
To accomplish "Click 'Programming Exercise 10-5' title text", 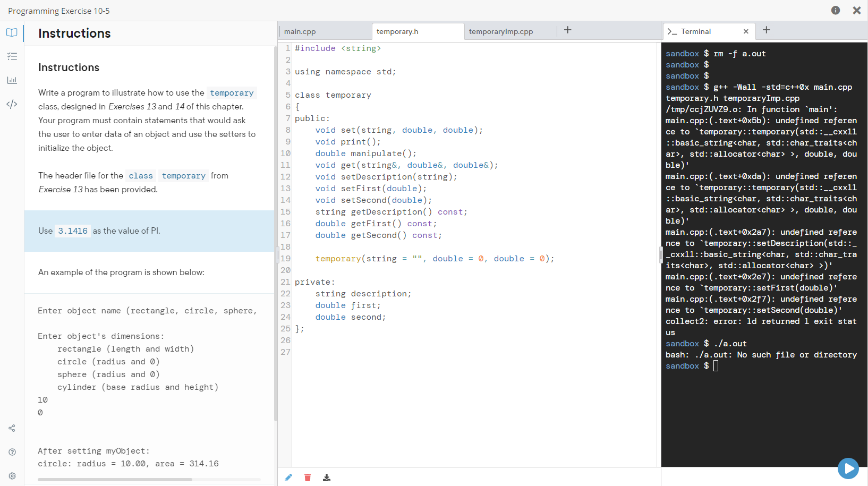I will point(59,11).
